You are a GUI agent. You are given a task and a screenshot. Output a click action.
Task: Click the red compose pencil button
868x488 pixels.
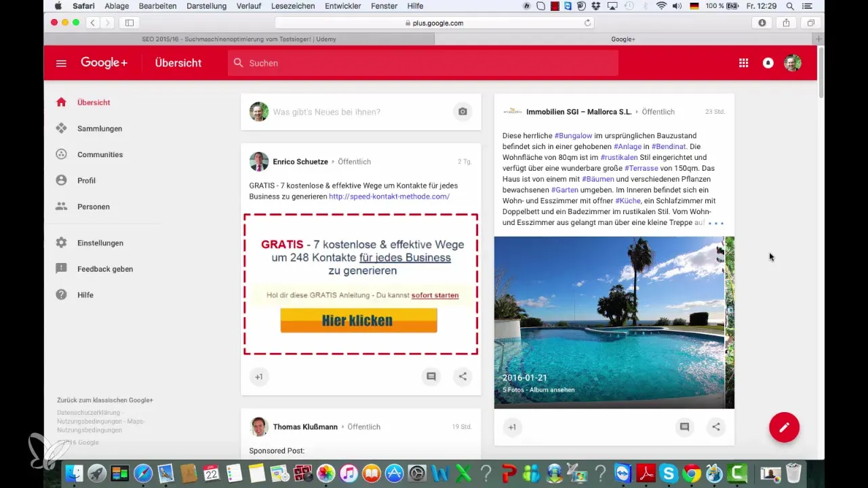tap(784, 427)
